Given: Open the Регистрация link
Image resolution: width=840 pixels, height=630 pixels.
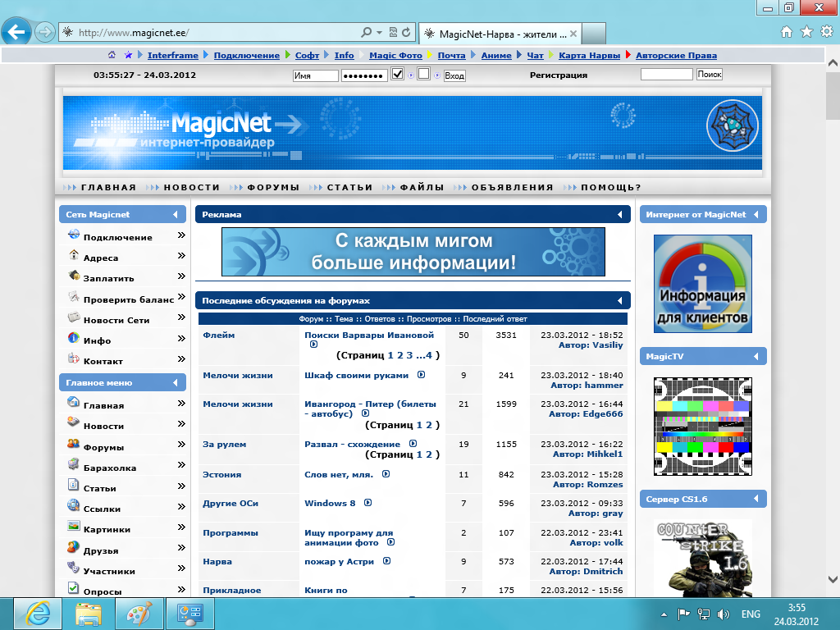Looking at the screenshot, I should 558,75.
